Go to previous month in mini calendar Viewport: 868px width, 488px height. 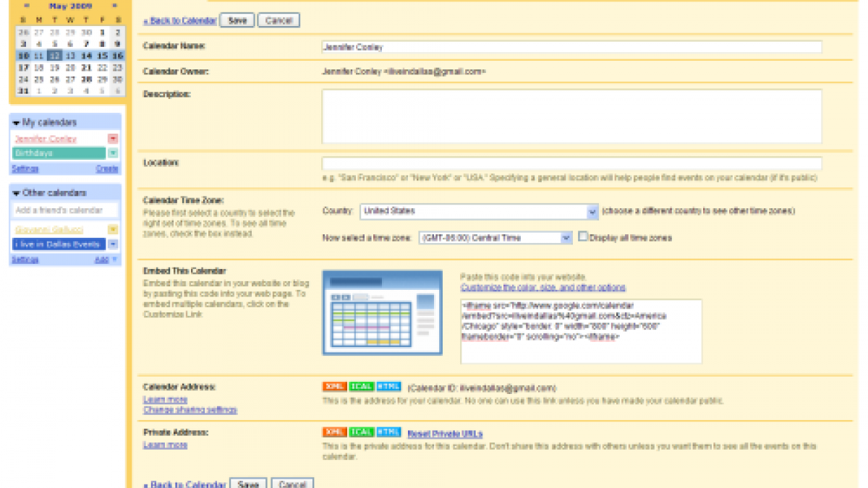point(27,6)
